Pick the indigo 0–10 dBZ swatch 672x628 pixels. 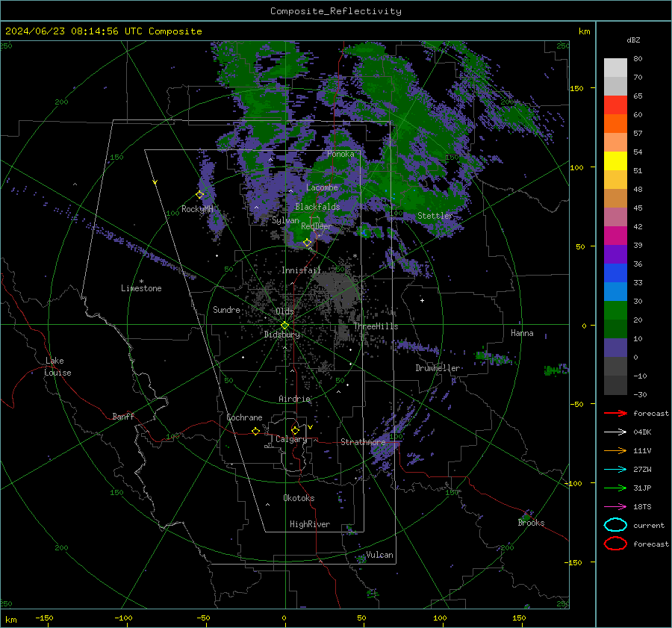pos(615,348)
